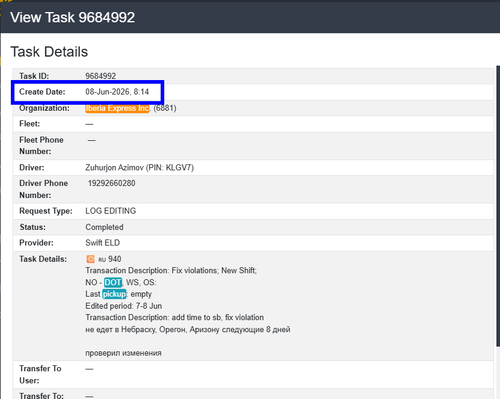The image size is (500, 399).
Task: Click the highlighted pickup tag
Action: pos(114,294)
